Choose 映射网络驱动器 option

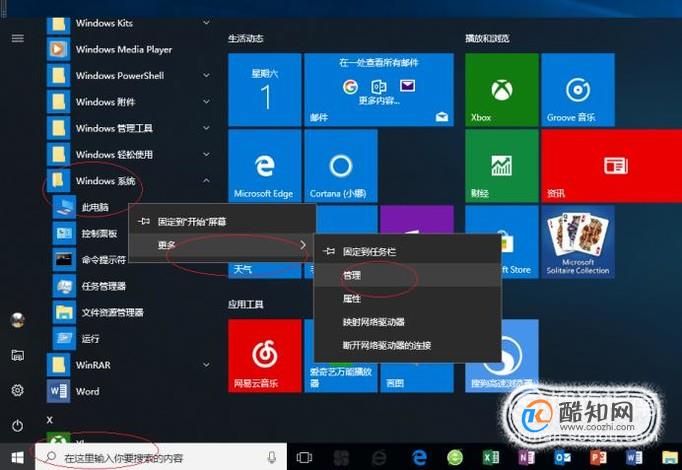(408, 322)
